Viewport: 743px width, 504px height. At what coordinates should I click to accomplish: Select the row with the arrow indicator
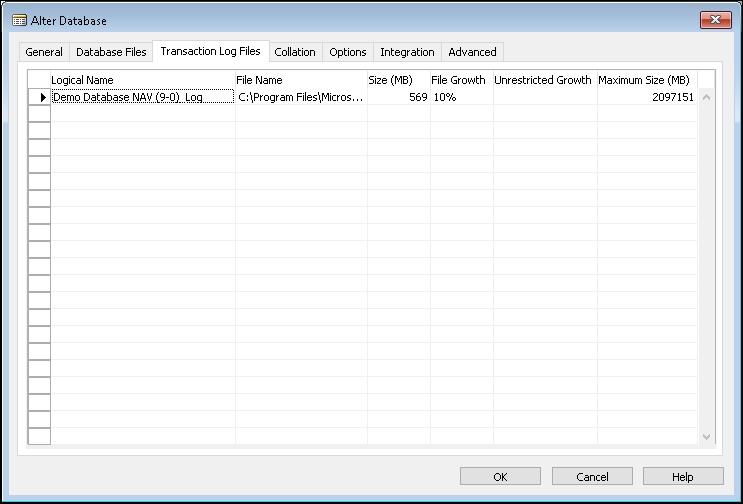(39, 97)
